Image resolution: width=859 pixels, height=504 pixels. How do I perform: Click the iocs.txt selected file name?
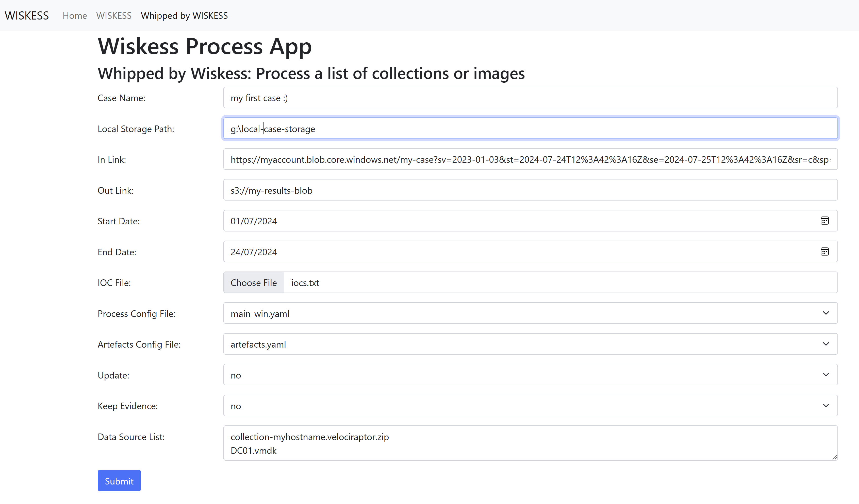point(305,283)
